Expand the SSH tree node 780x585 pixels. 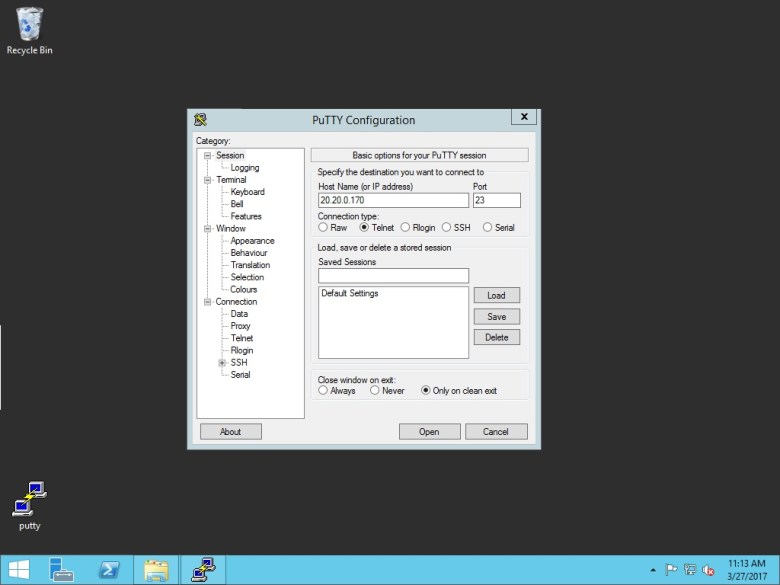(222, 363)
